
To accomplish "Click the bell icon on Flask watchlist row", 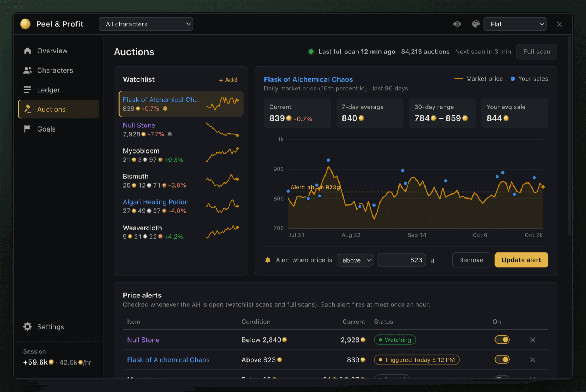I will [165, 108].
